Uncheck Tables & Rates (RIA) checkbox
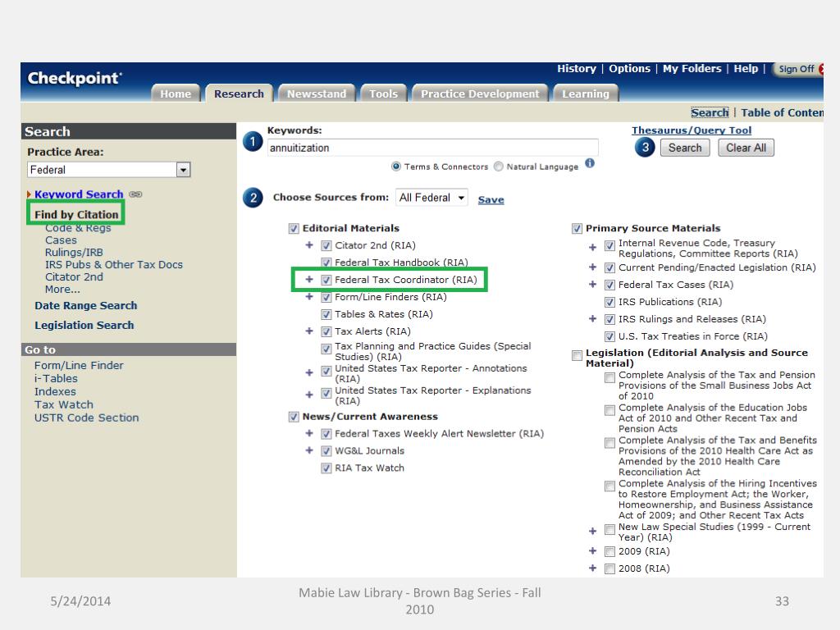 pos(326,314)
